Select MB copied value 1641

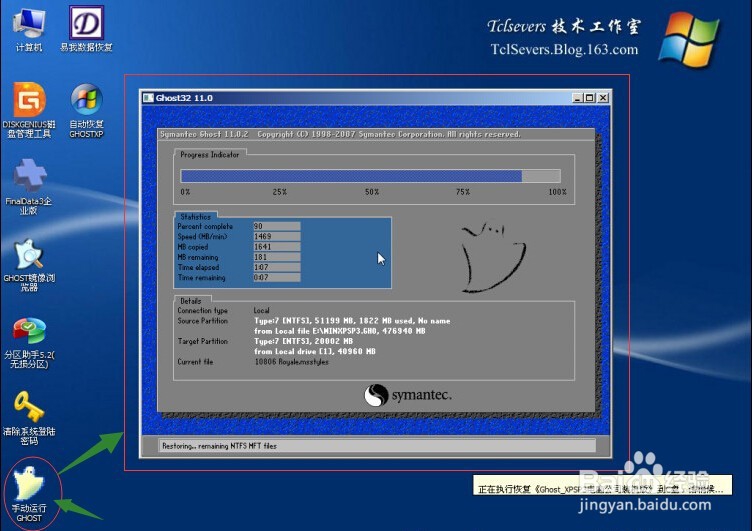(276, 247)
